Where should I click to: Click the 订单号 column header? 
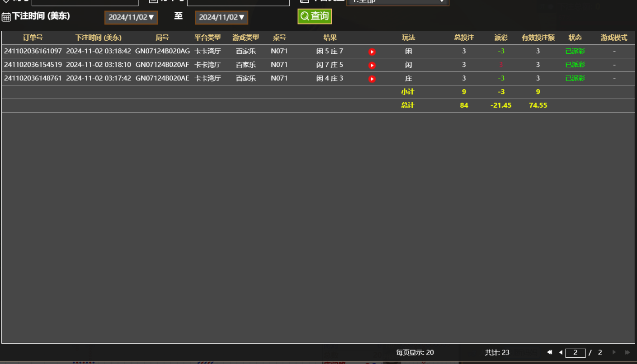coord(33,38)
